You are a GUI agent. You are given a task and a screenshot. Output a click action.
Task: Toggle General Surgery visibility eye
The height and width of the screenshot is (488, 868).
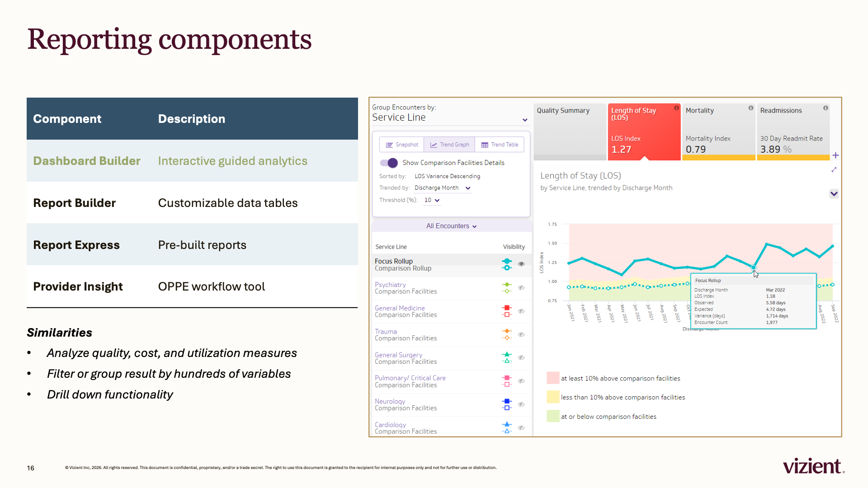click(x=521, y=358)
